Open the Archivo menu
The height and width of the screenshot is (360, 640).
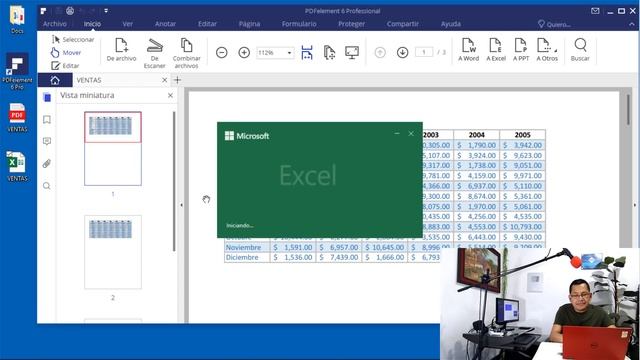(x=55, y=24)
